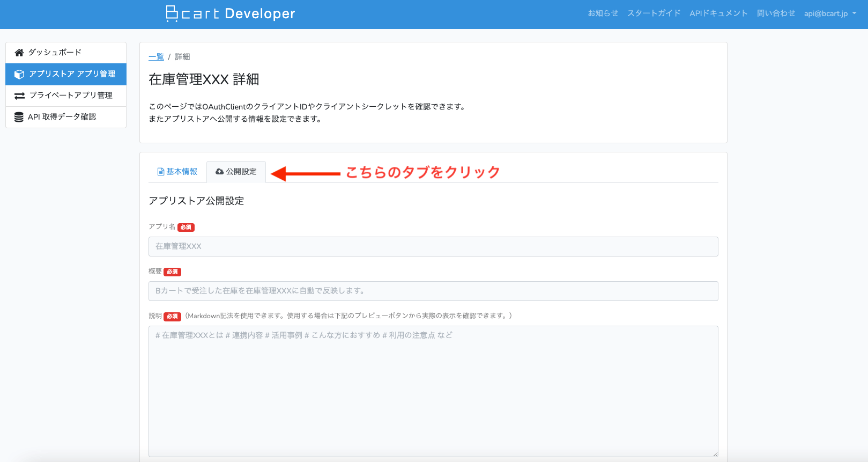
Task: Click the document icon on 基本情報 tab
Action: 160,172
